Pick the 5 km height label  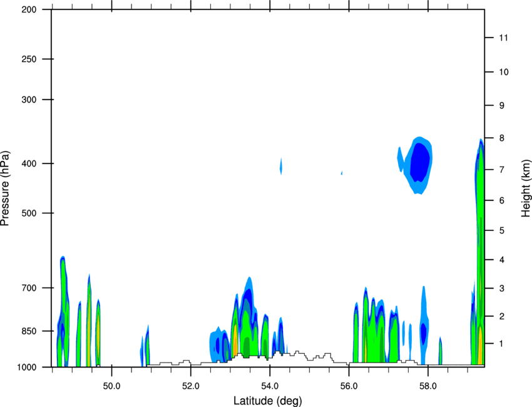click(502, 230)
